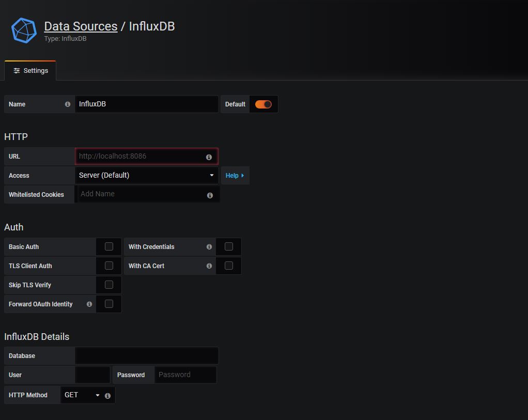Click the HTTP section heading
Screen dimensions: 528x420
click(16, 137)
